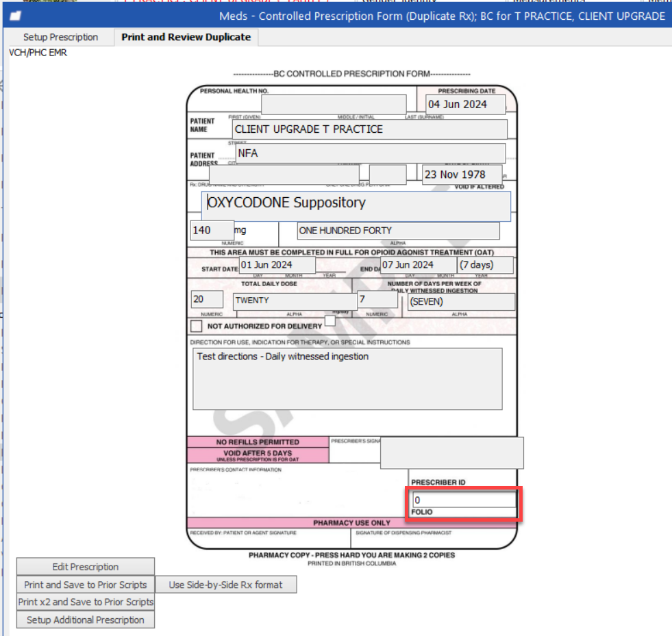
Task: Select the ONE HUNDRED FORTY alpha quantity field
Action: pyautogui.click(x=398, y=231)
